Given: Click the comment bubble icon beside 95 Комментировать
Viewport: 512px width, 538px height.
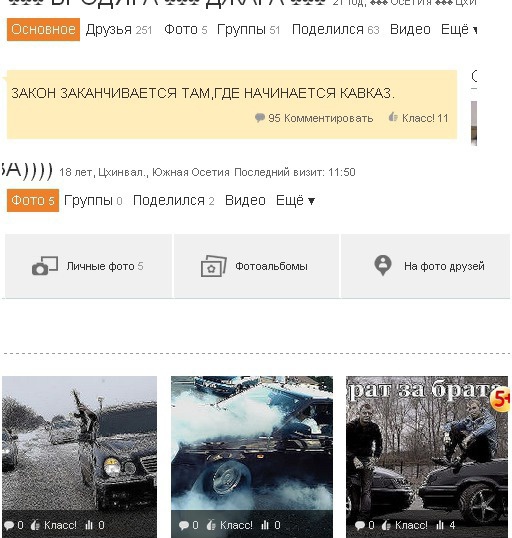Looking at the screenshot, I should click(x=260, y=118).
